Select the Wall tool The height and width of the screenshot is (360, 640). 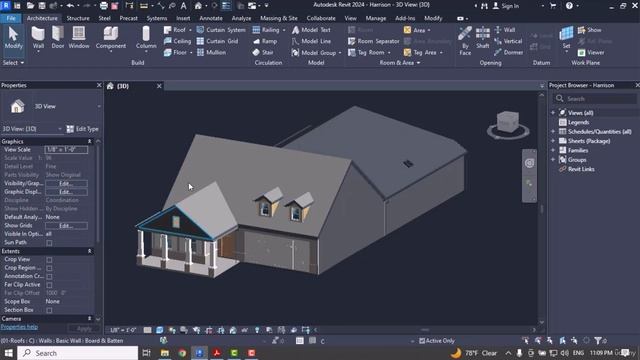(x=38, y=38)
